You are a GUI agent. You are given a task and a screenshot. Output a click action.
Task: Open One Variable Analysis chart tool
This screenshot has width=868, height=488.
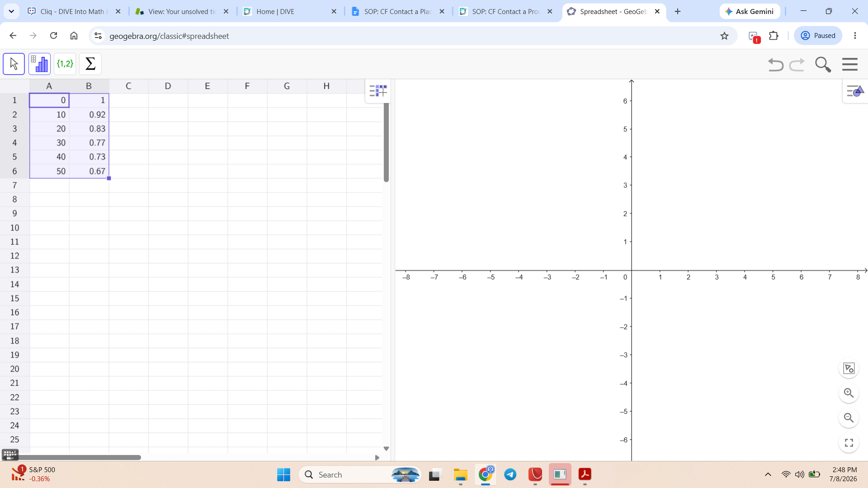pos(39,64)
